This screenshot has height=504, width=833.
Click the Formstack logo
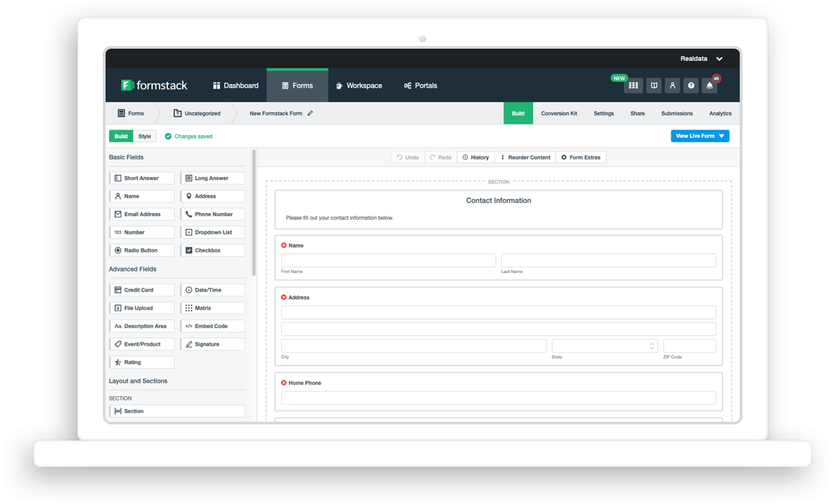[154, 85]
